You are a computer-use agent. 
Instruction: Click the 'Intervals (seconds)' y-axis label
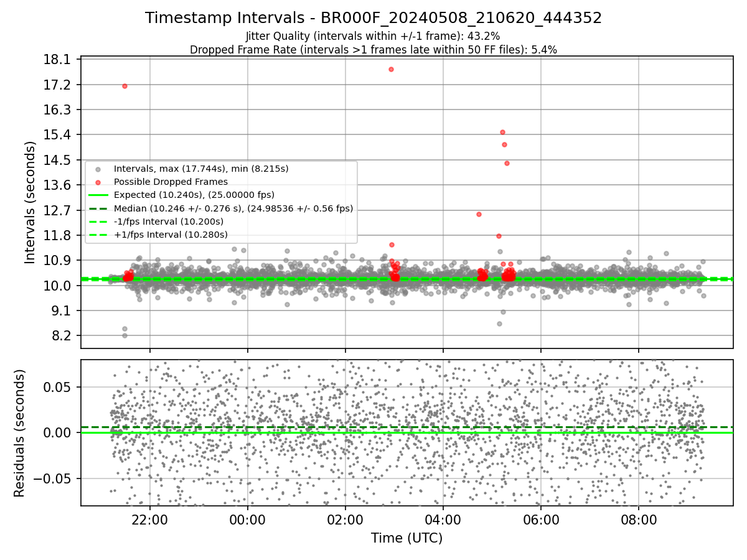click(x=31, y=202)
